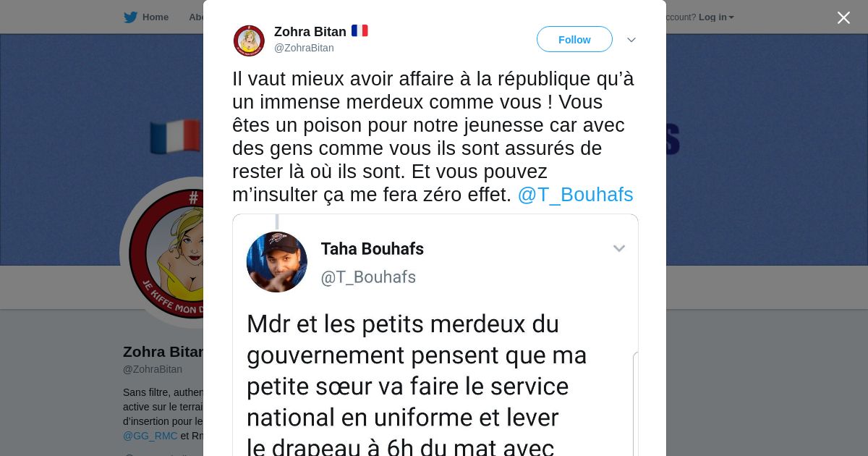Screen dimensions: 868x456
Task: Click the Taha Bouhafs name in quoted tweet
Action: click(372, 249)
